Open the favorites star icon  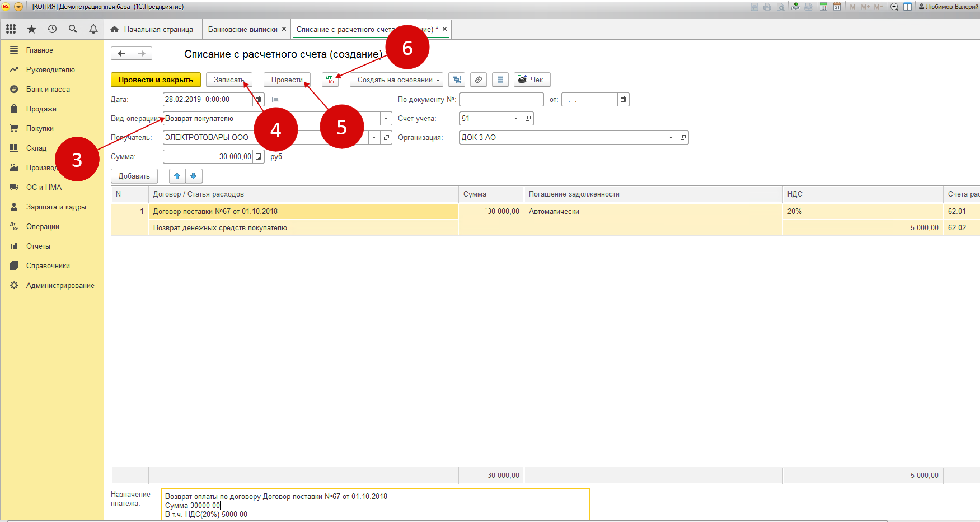coord(31,29)
